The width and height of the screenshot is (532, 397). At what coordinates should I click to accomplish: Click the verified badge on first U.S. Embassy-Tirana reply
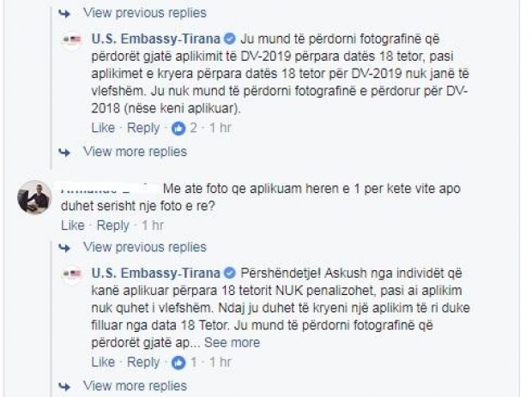point(230,39)
